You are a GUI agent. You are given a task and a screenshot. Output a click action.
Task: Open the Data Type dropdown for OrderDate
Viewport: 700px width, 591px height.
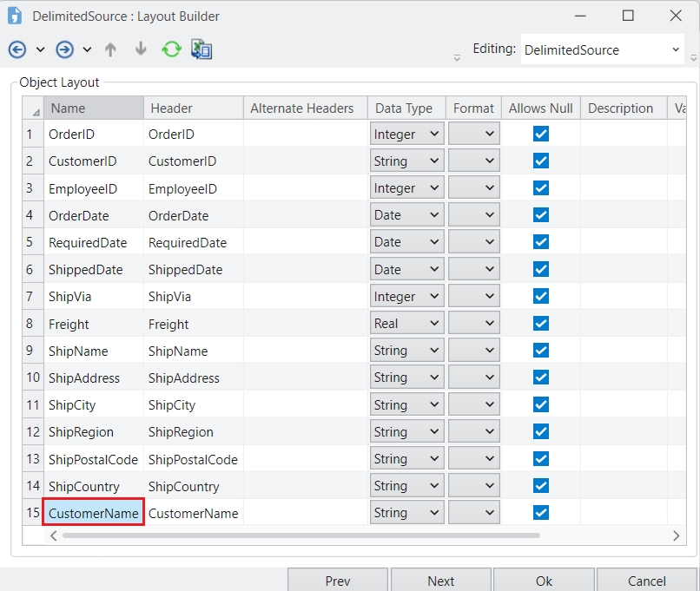coord(407,215)
